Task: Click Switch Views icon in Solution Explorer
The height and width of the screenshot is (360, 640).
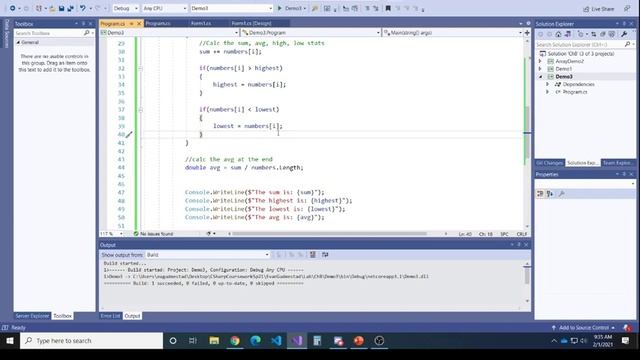Action: pyautogui.click(x=567, y=34)
